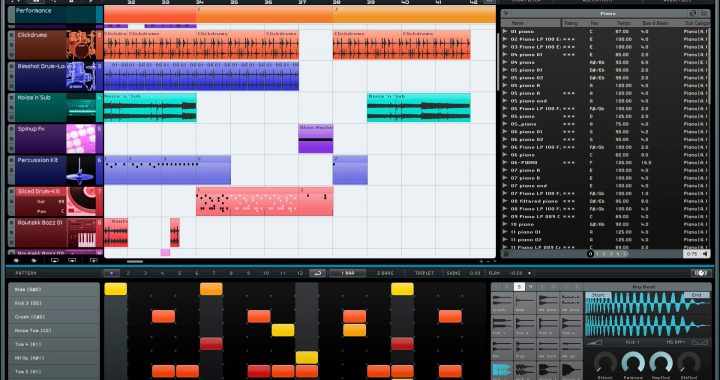Expand the '01 piano' list entry arrow
Viewport: 720px width, 380px height.
[x=505, y=32]
